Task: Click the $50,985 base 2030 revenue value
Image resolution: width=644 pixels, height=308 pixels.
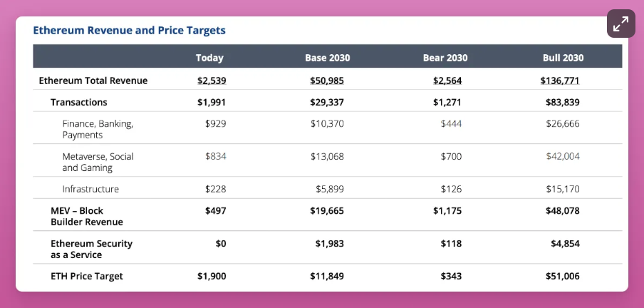Action: point(327,81)
